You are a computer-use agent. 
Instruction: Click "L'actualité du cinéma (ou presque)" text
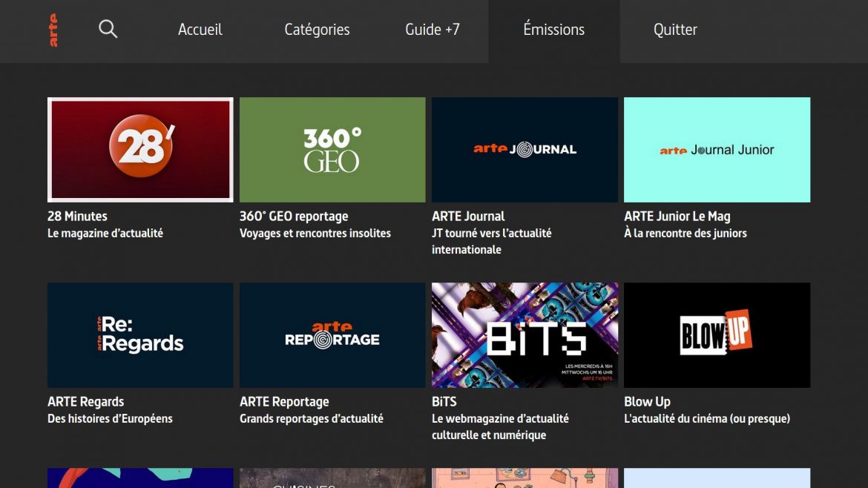pos(707,419)
